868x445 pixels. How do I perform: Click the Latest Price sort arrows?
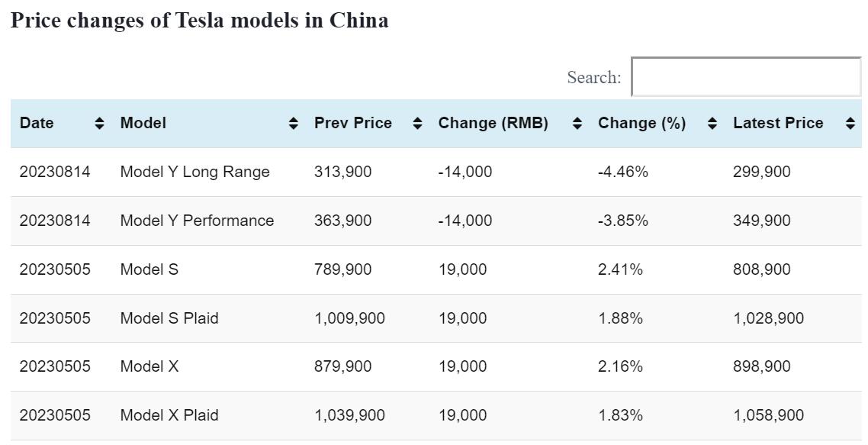[850, 124]
